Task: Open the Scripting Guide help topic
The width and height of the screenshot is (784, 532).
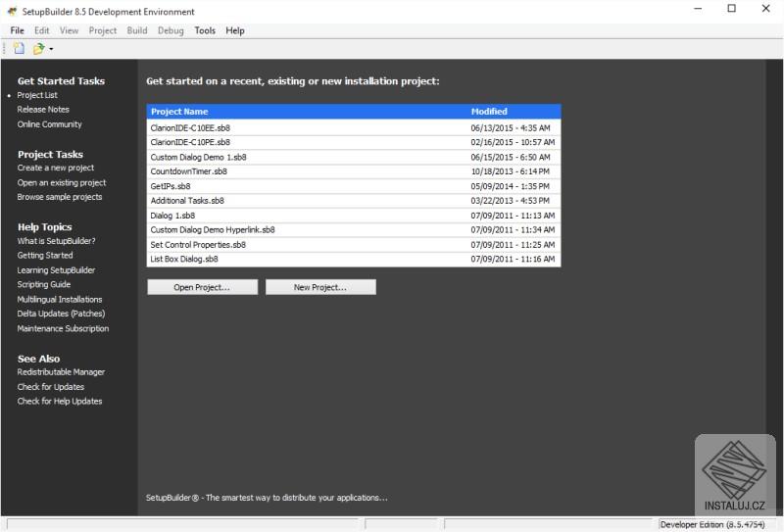Action: point(44,284)
